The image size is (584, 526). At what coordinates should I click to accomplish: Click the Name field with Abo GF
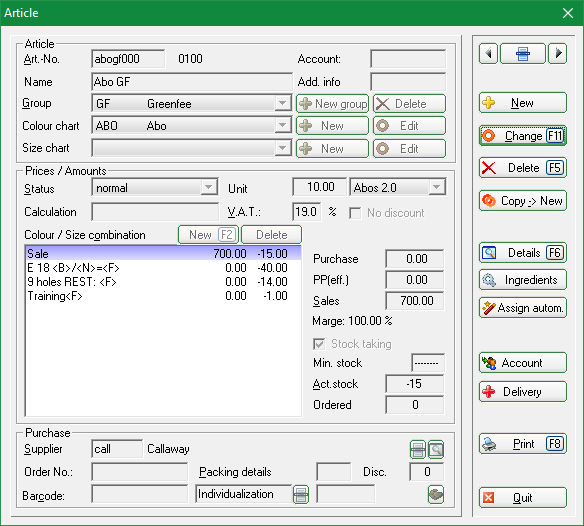pyautogui.click(x=192, y=82)
